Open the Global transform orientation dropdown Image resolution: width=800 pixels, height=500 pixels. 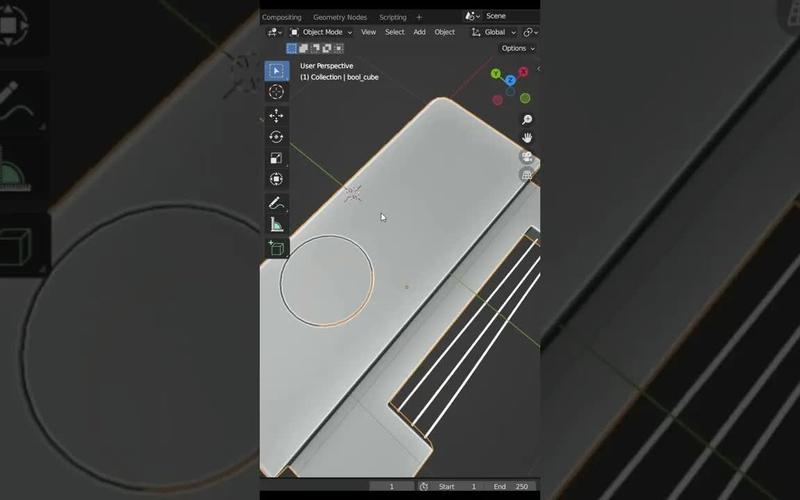pyautogui.click(x=493, y=32)
